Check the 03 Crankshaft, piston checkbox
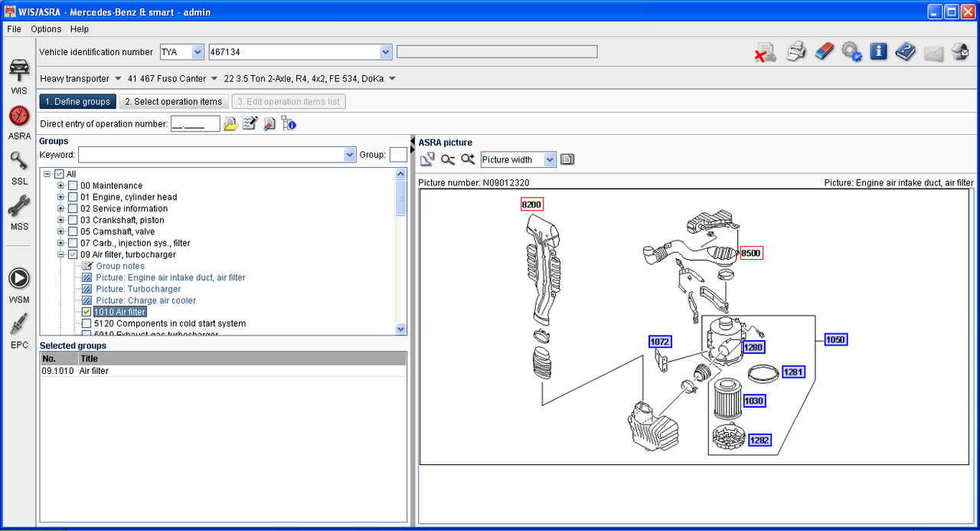 (x=73, y=220)
